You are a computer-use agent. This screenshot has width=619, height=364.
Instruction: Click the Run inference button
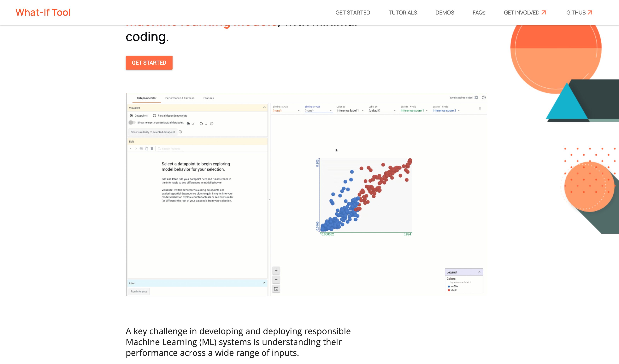pyautogui.click(x=139, y=291)
